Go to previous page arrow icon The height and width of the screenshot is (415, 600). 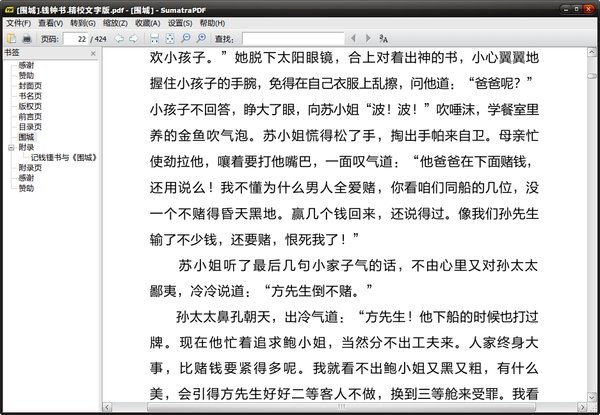[119, 38]
